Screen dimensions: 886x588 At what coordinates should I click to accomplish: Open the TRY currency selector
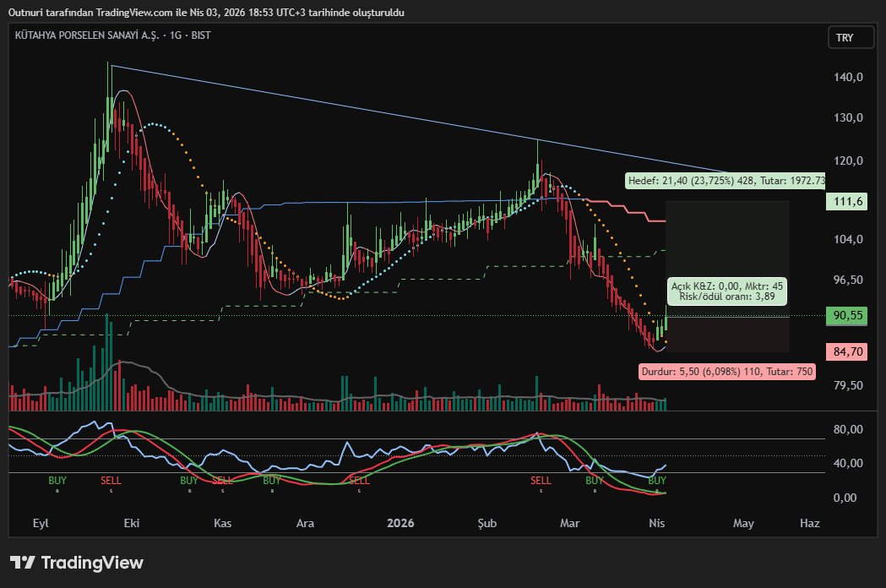tap(851, 37)
